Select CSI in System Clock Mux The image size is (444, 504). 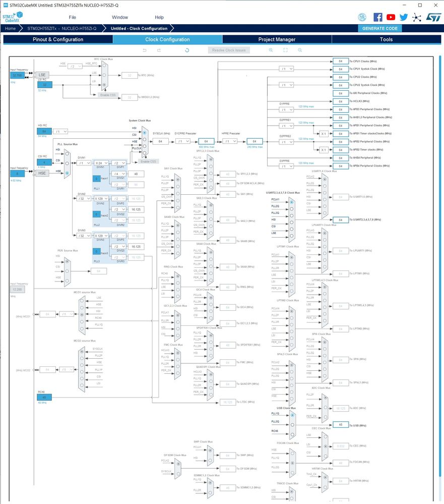(x=145, y=139)
